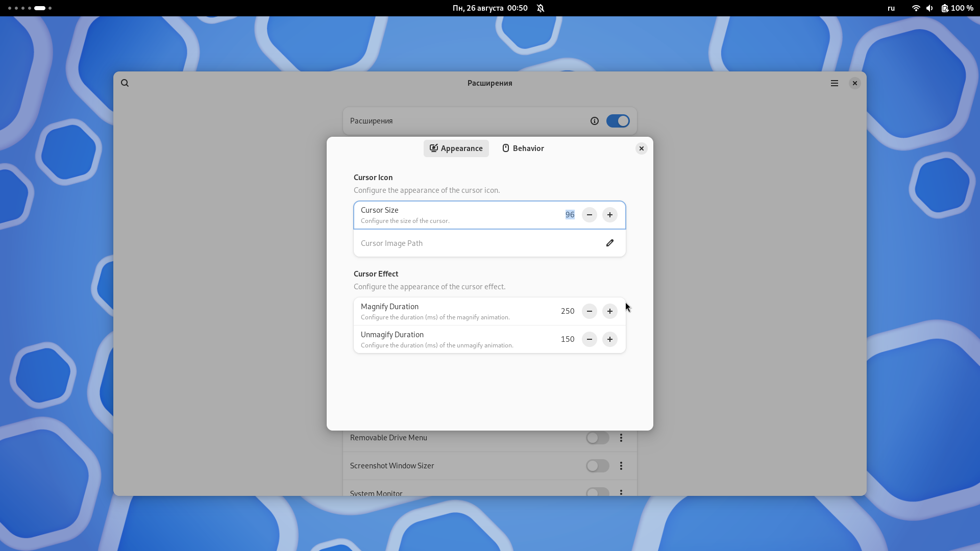Viewport: 980px width, 551px height.
Task: Click the Cursor Size value field showing 96
Action: pos(570,215)
